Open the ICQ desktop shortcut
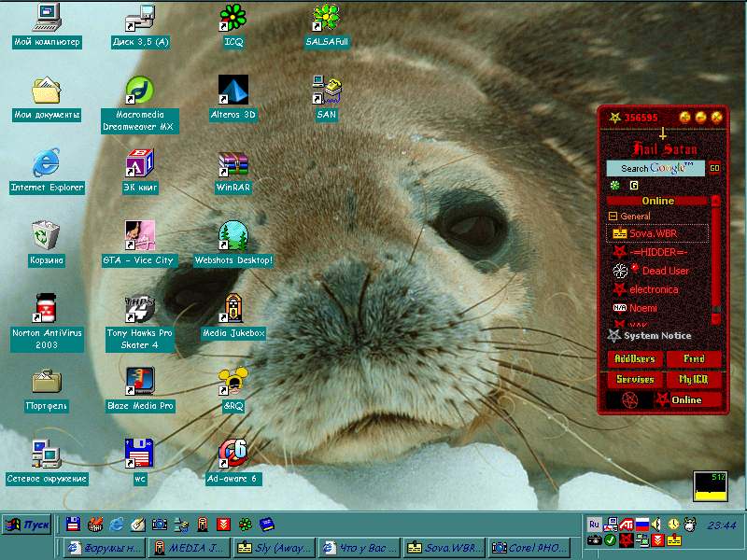 coord(233,19)
